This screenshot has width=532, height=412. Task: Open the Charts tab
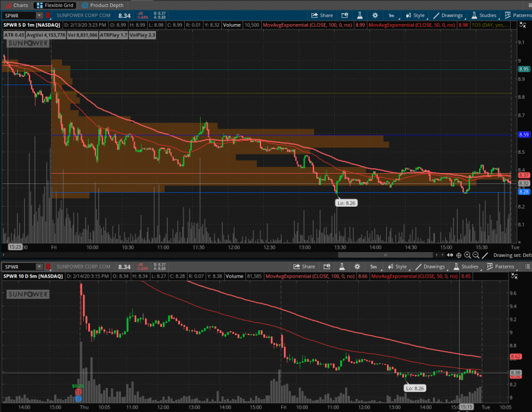coord(16,5)
